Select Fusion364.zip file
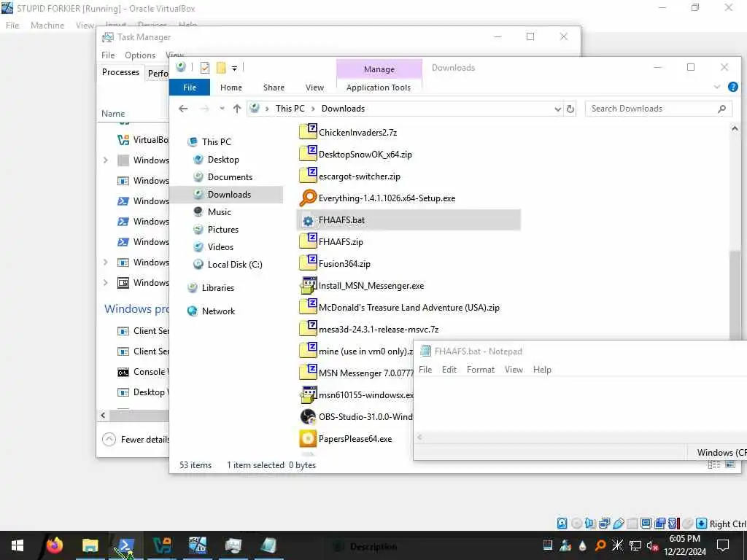The width and height of the screenshot is (747, 560). pyautogui.click(x=344, y=264)
